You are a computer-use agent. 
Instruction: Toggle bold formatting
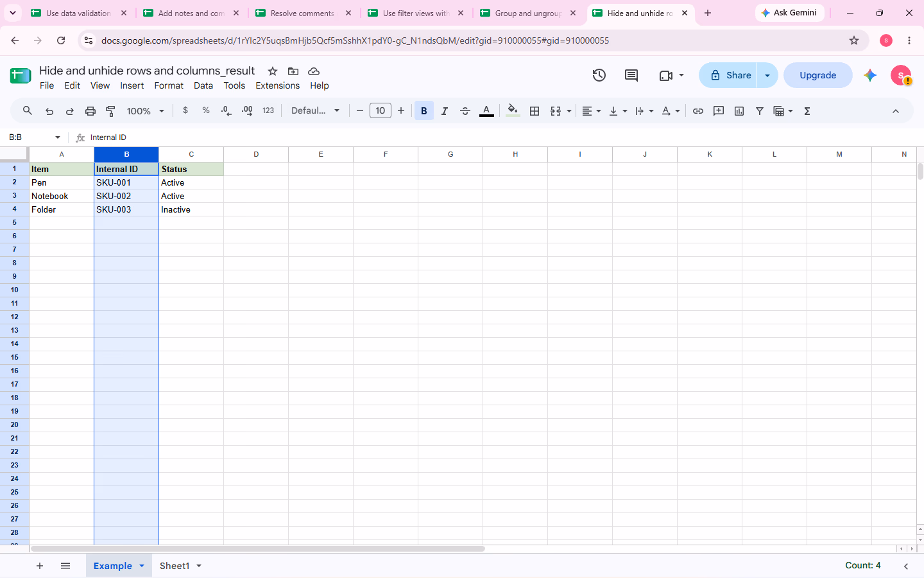(x=424, y=111)
